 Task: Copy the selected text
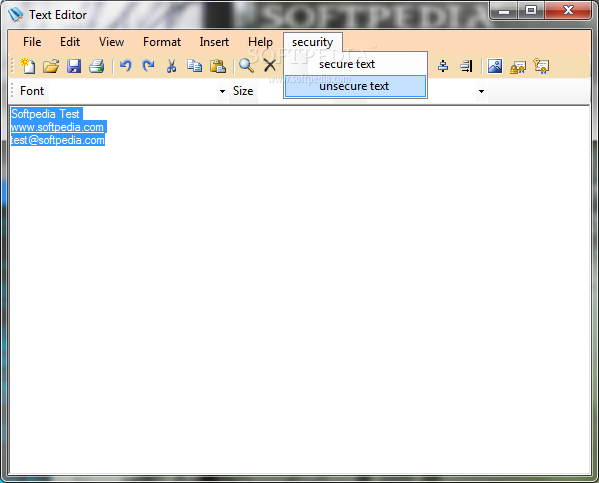[194, 66]
